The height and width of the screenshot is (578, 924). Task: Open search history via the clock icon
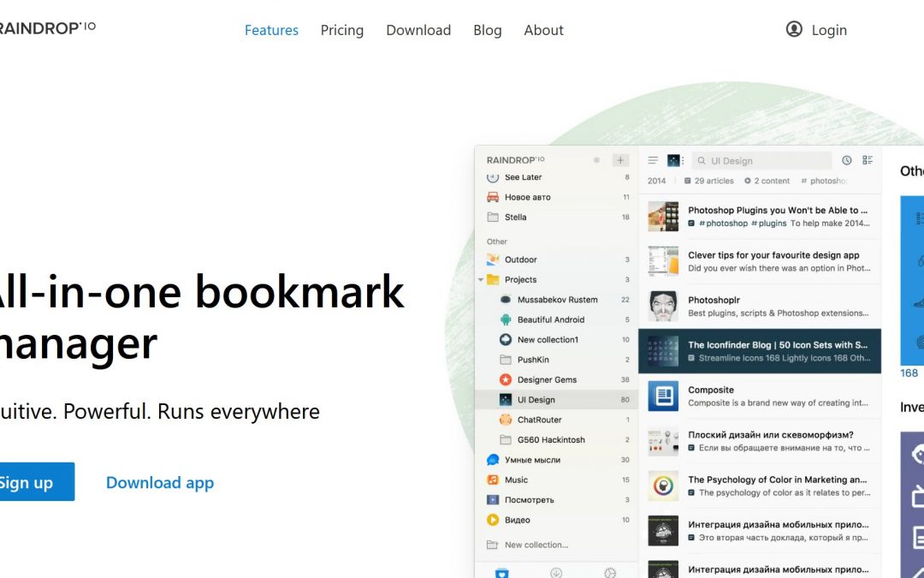pos(847,160)
